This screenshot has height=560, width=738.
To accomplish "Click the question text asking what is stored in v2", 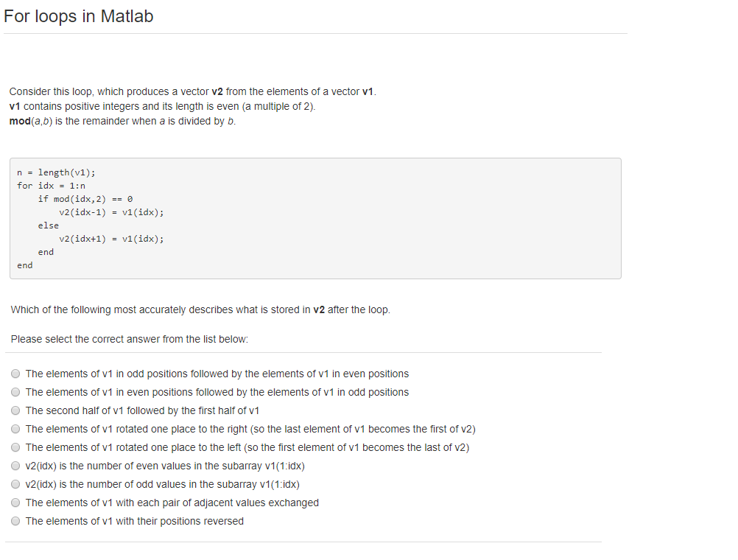I will pos(199,309).
